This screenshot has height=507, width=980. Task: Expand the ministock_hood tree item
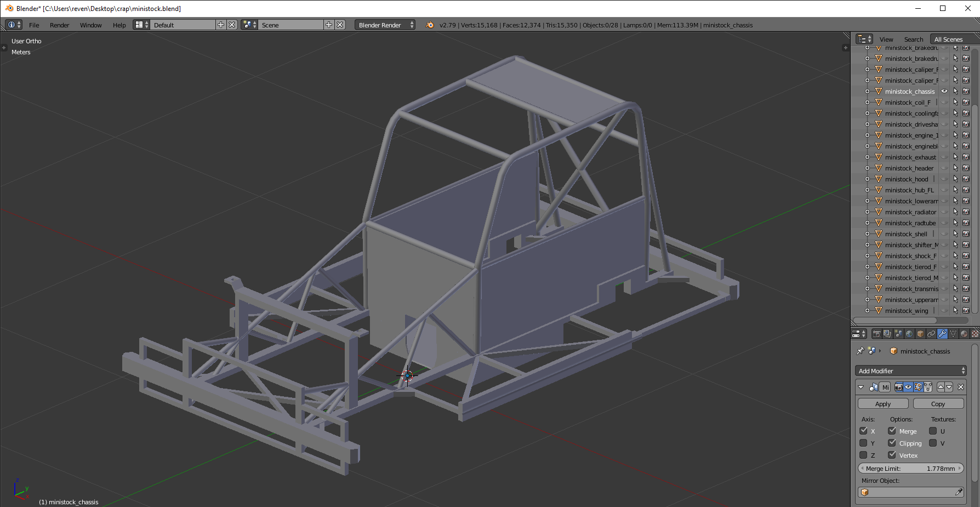[867, 179]
